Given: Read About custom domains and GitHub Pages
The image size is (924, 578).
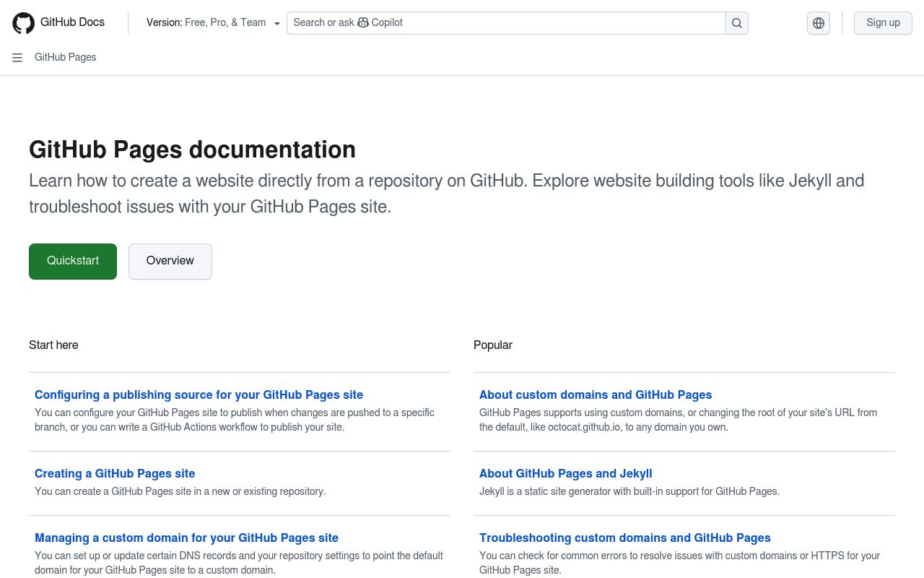Looking at the screenshot, I should click(596, 394).
